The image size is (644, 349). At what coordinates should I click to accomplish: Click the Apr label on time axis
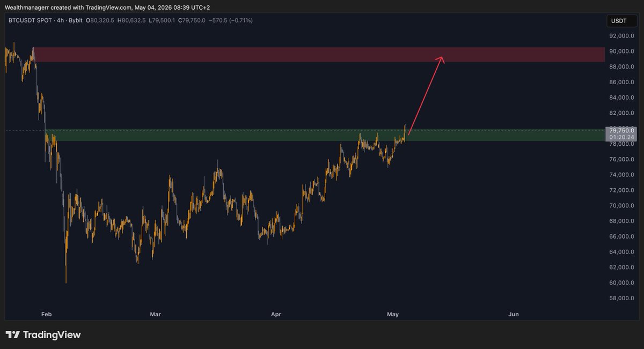click(276, 314)
